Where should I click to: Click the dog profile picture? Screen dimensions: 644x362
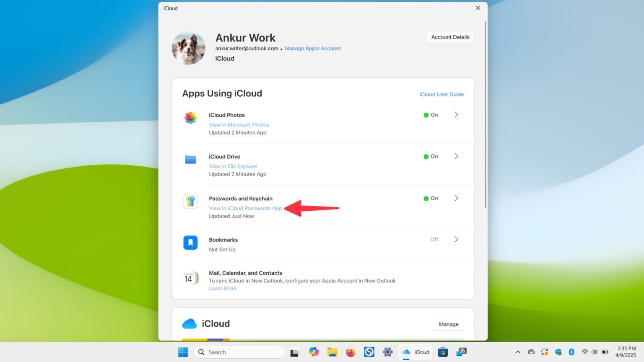(x=188, y=48)
